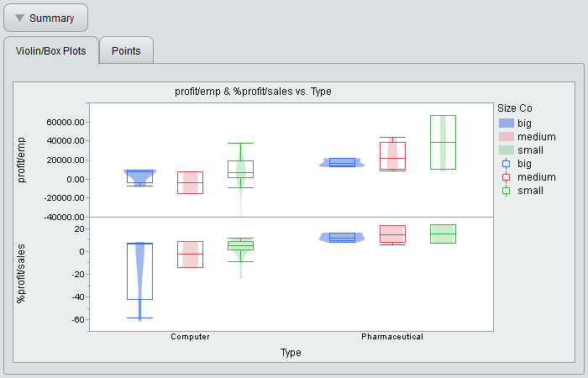This screenshot has width=588, height=378.
Task: Click the Pharmaceutical category axis label
Action: 391,337
